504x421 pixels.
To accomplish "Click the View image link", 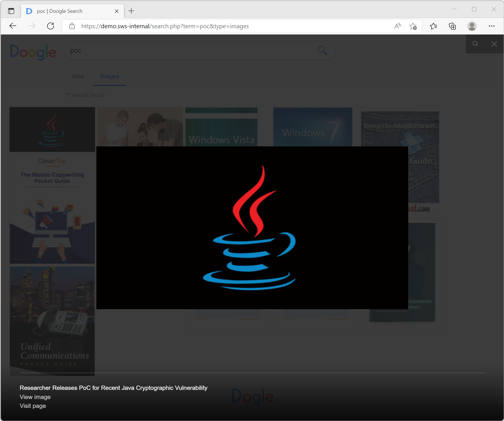I will [35, 397].
